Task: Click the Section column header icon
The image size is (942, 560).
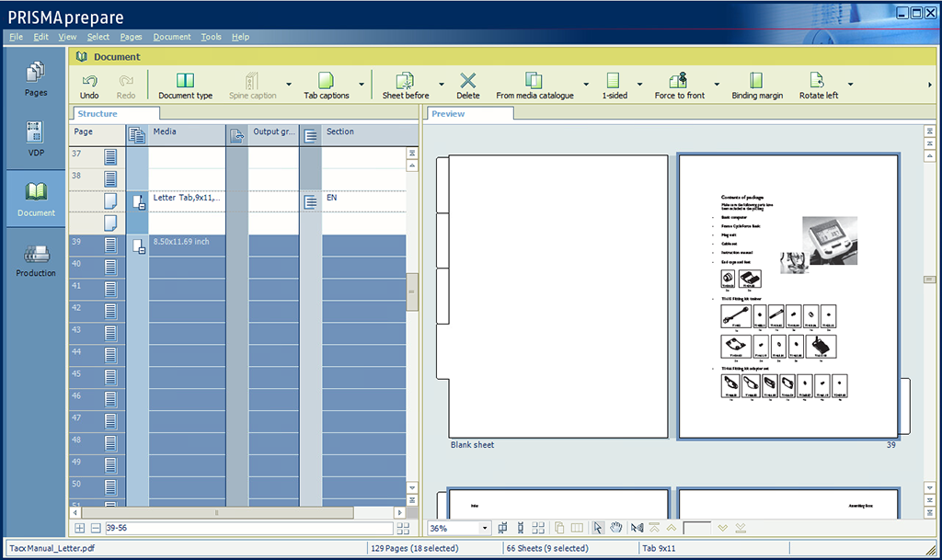Action: [x=310, y=135]
